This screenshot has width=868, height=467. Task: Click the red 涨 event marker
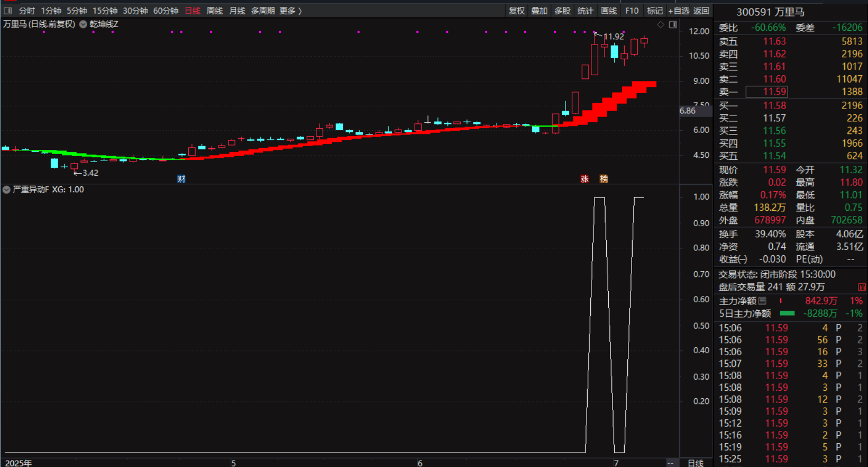[584, 179]
